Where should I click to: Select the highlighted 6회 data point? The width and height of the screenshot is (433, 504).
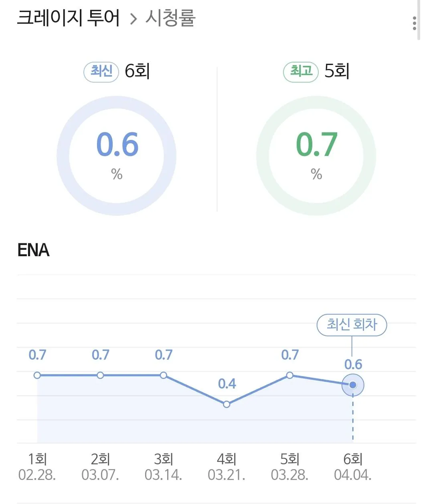pyautogui.click(x=353, y=385)
